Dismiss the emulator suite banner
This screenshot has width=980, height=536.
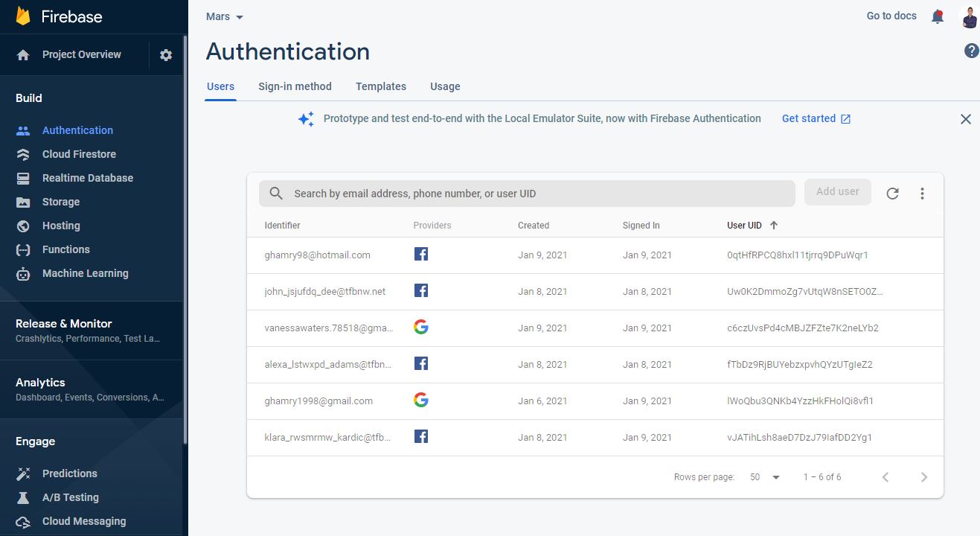(x=966, y=119)
